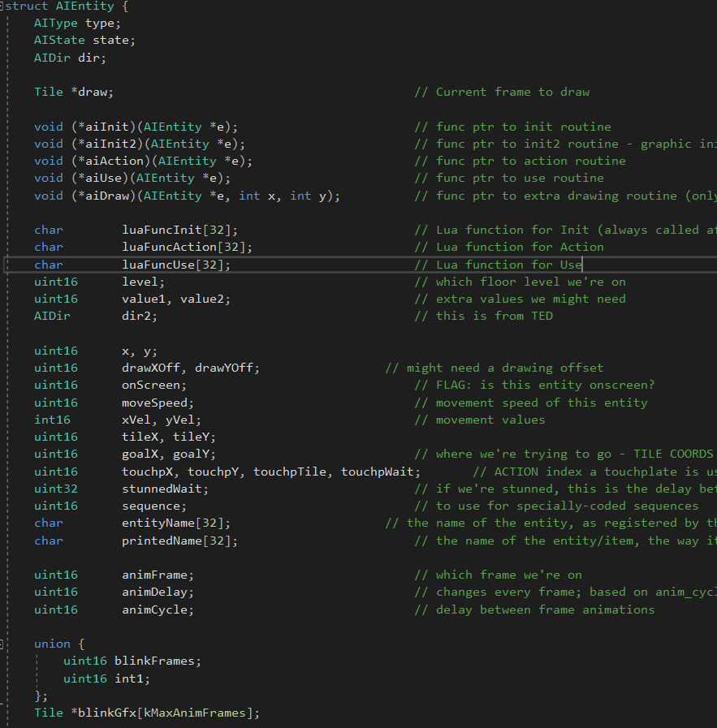Click the '// Current frame to draw' comment
Viewport: 717px width, 728px height.
(502, 92)
